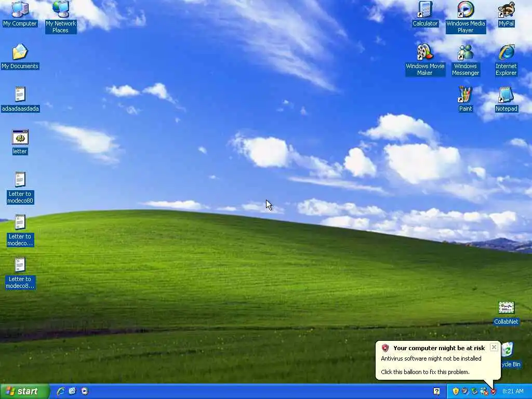532x399 pixels.
Task: Click the My Documents folder icon
Action: [20, 56]
